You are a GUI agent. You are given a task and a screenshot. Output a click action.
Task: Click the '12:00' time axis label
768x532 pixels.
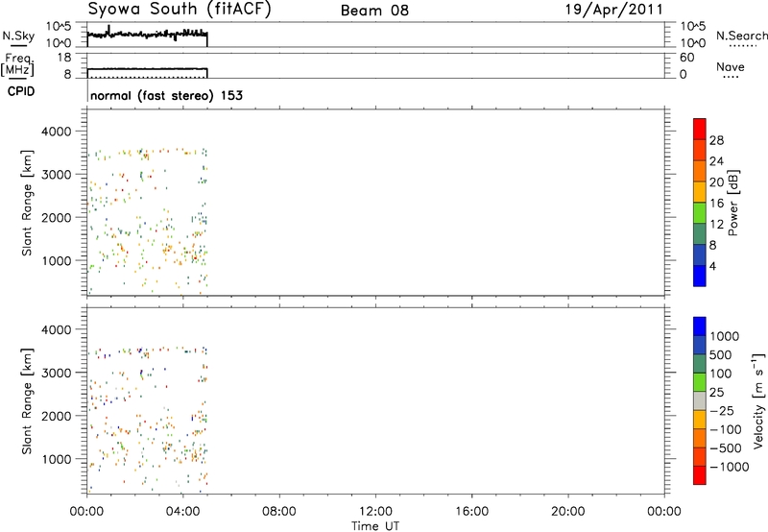tap(375, 512)
